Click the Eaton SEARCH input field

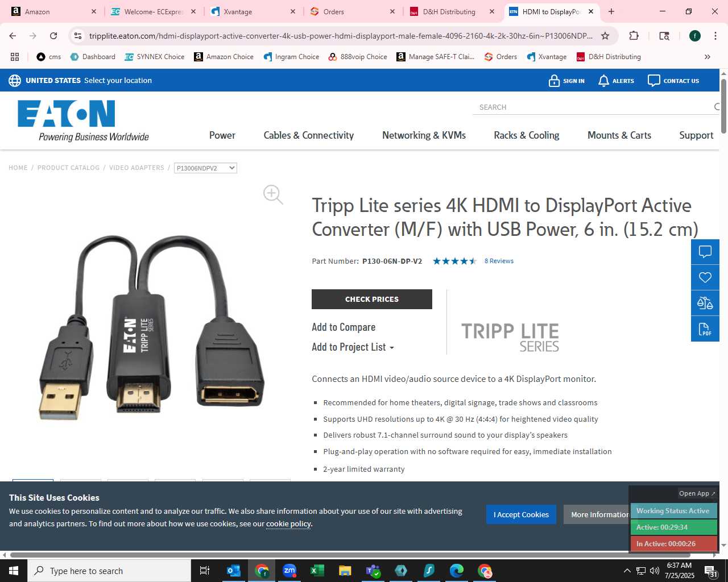pyautogui.click(x=594, y=107)
